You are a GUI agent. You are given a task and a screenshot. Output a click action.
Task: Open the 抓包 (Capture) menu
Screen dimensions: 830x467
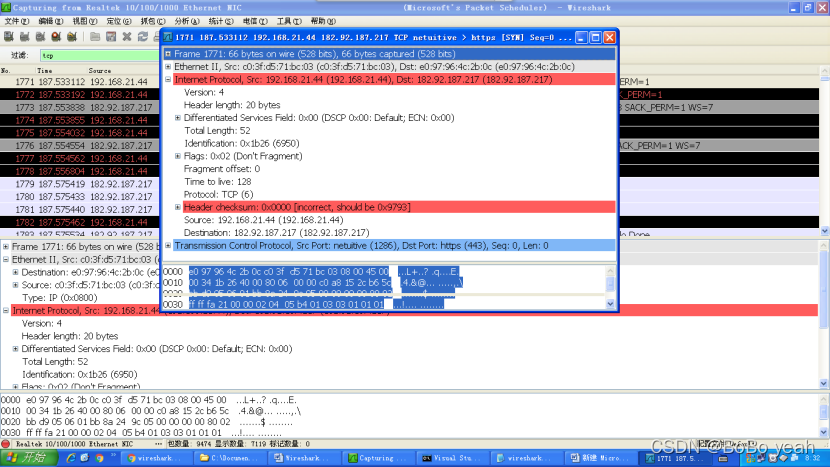click(152, 21)
